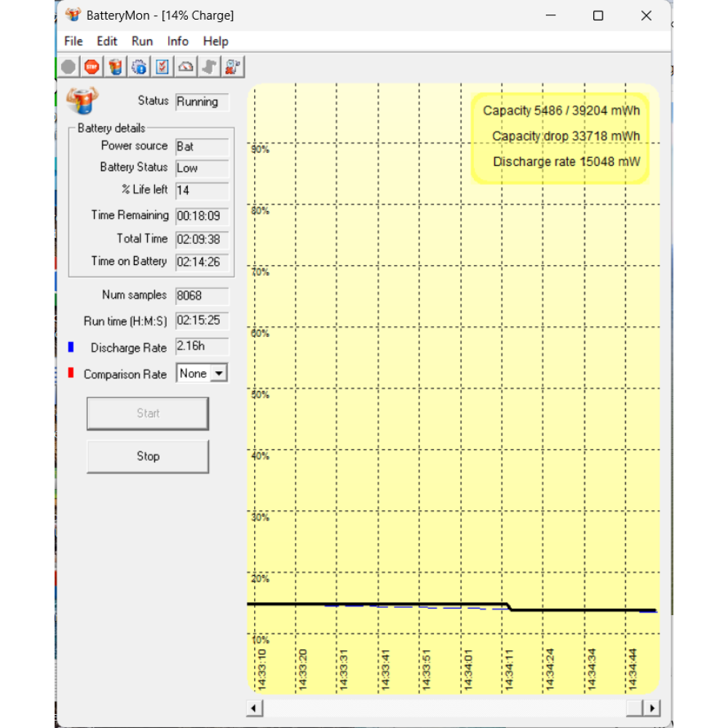Click the speedometer gauge toolbar icon
This screenshot has width=728, height=728.
(186, 68)
